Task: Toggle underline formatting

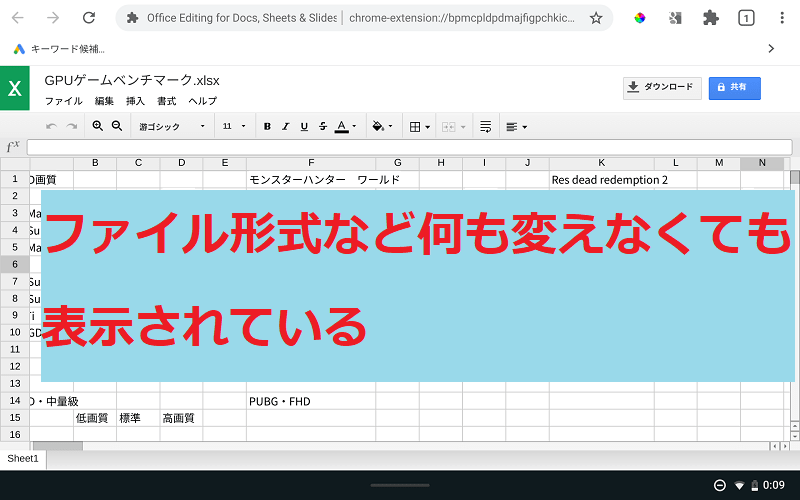Action: 304,127
